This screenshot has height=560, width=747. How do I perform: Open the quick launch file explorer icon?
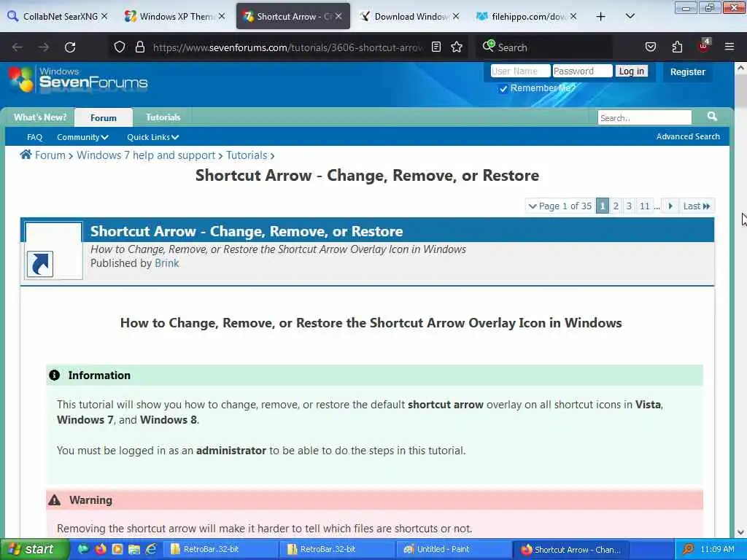[x=134, y=549]
